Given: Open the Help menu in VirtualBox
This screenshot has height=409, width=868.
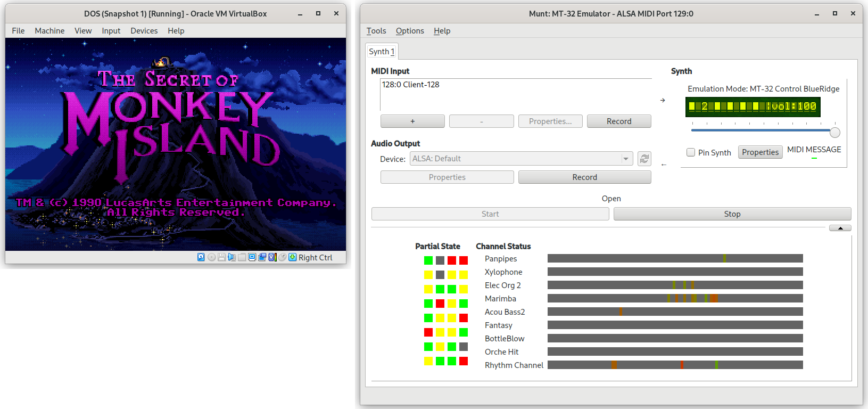Looking at the screenshot, I should (176, 31).
